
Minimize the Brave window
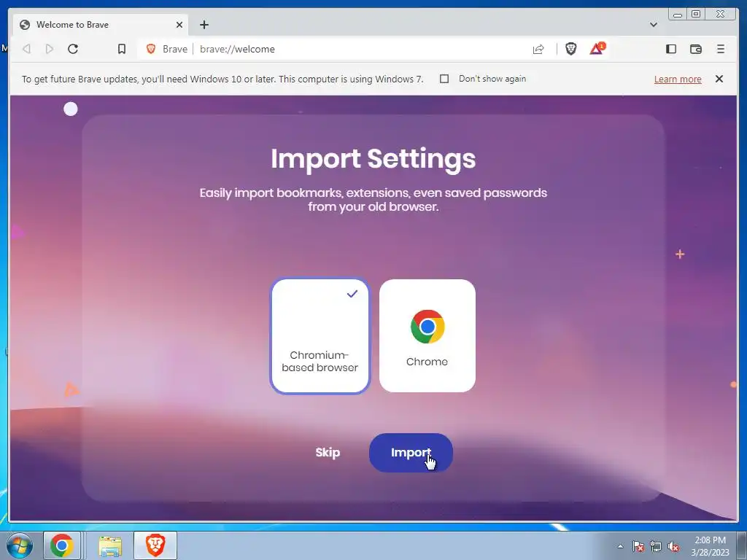click(678, 15)
